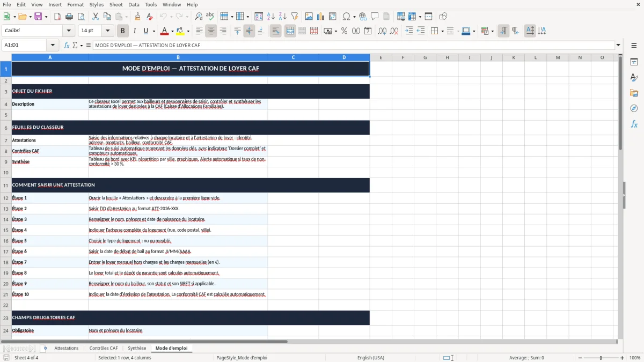Open the Sheet menu
The width and height of the screenshot is (644, 362).
tap(116, 4)
